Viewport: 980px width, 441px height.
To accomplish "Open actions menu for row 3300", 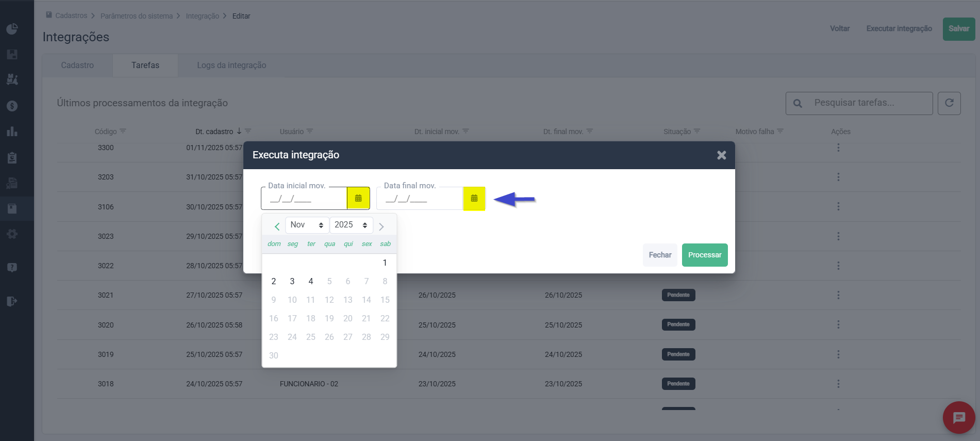I will (838, 148).
